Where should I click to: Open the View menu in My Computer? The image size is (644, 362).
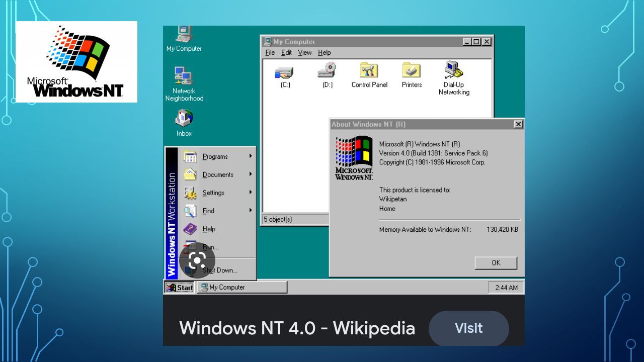[305, 52]
